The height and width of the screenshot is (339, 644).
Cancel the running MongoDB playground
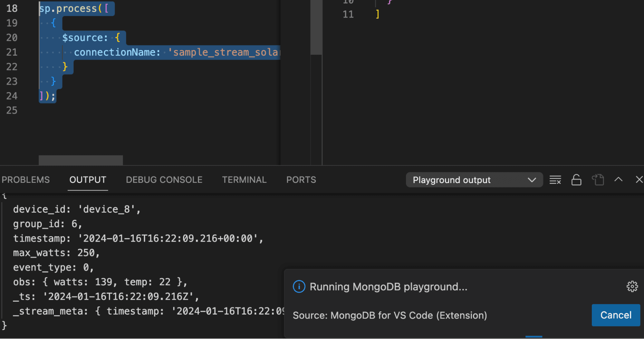616,315
